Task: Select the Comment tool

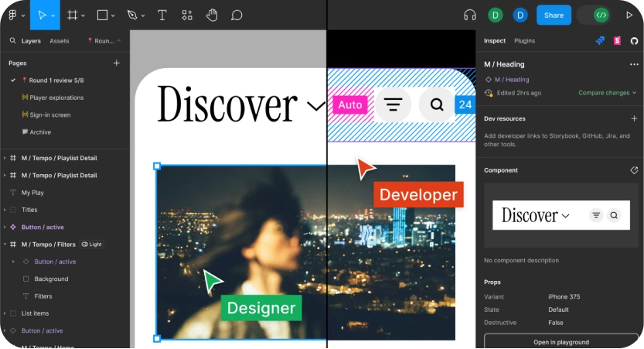Action: coord(237,15)
